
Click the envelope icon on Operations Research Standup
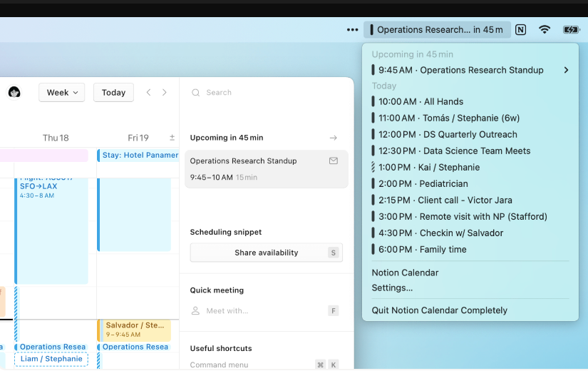334,161
